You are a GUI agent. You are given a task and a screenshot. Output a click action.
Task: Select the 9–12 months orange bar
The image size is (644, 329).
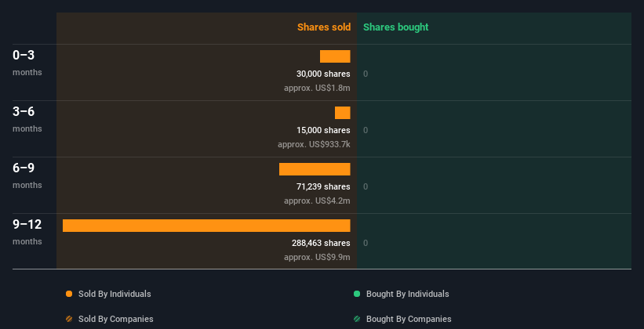tap(206, 226)
